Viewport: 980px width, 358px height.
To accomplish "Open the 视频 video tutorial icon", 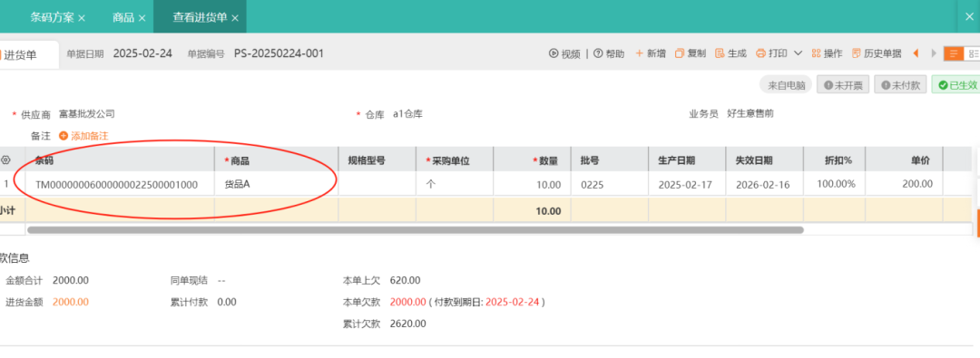I will 554,53.
